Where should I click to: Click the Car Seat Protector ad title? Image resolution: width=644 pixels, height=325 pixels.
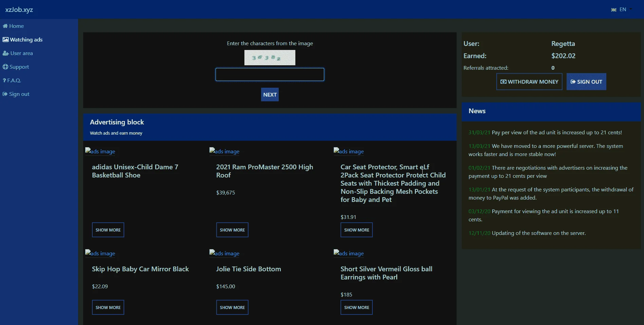(x=393, y=184)
